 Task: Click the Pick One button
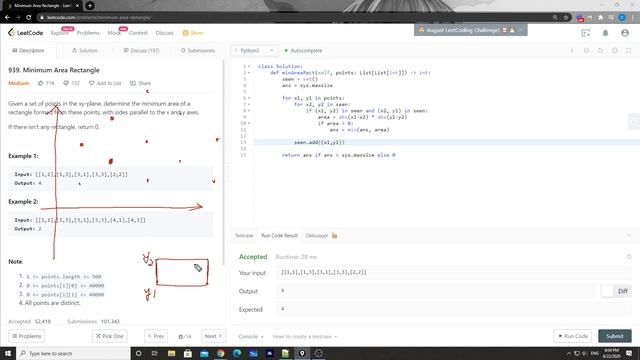pos(109,336)
